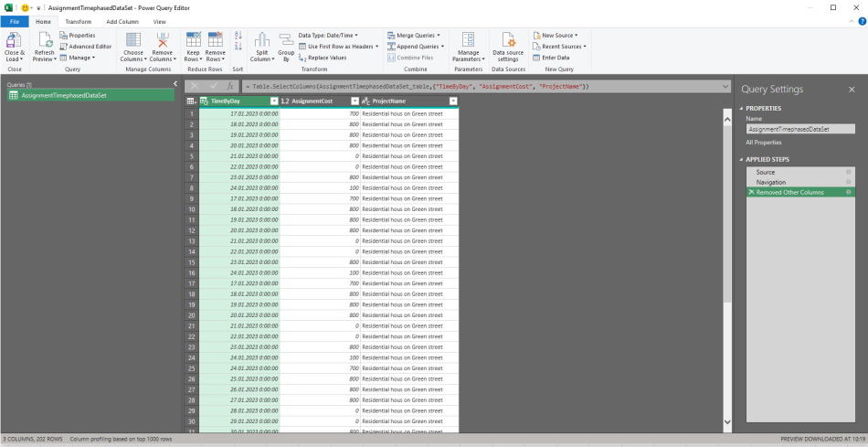Click the table corner icon above row numbers
The height and width of the screenshot is (447, 868).
tap(191, 101)
